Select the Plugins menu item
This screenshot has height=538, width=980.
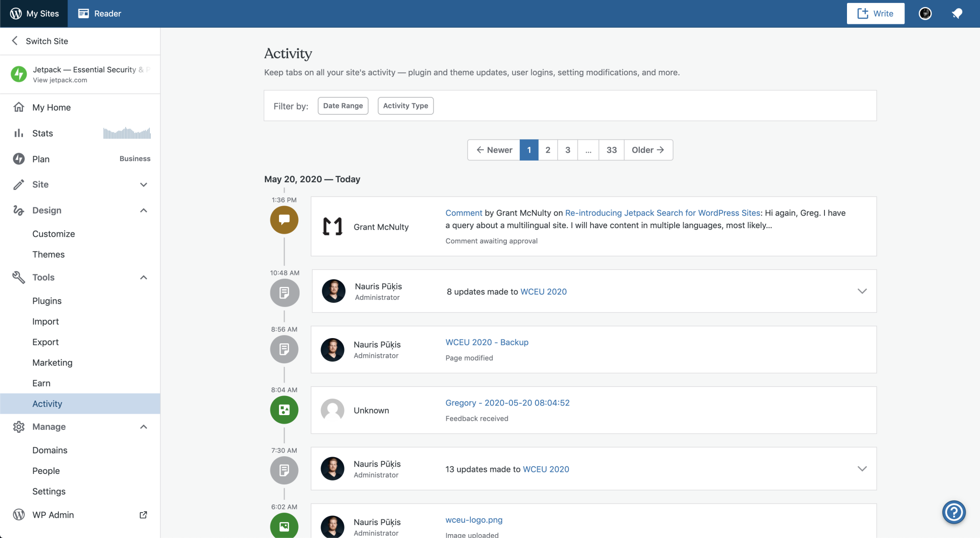[x=46, y=300]
